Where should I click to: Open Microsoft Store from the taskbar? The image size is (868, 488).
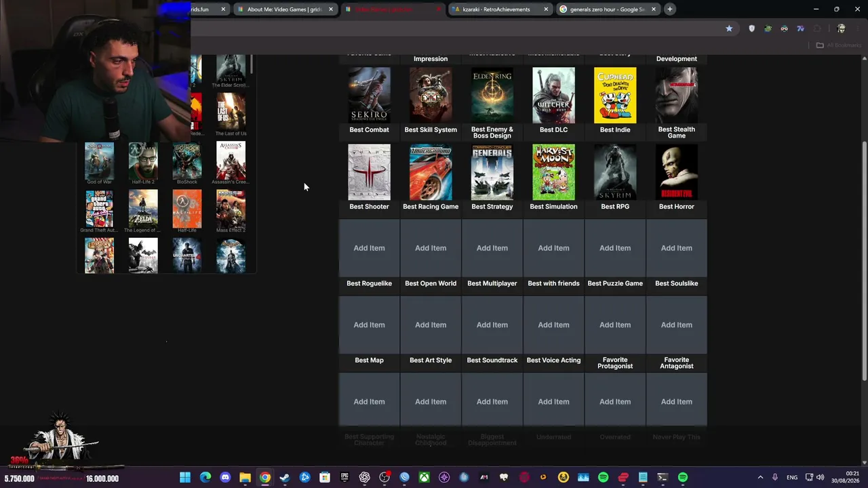tap(325, 478)
